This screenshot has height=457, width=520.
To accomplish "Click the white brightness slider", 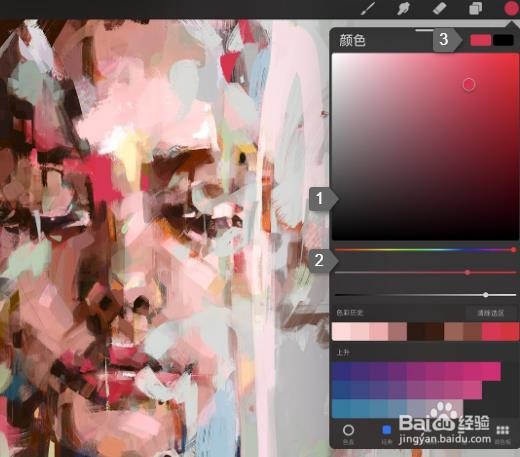I will 426,295.
